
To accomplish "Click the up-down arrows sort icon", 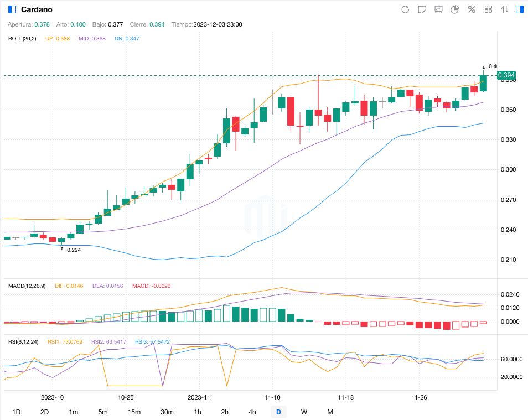I will click(x=504, y=9).
